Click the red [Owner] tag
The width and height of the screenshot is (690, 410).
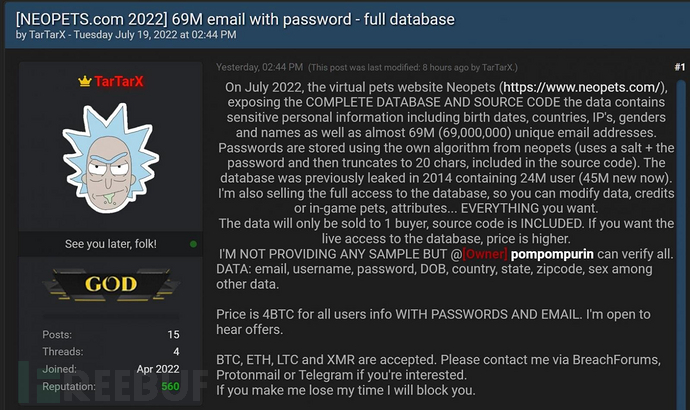(489, 256)
